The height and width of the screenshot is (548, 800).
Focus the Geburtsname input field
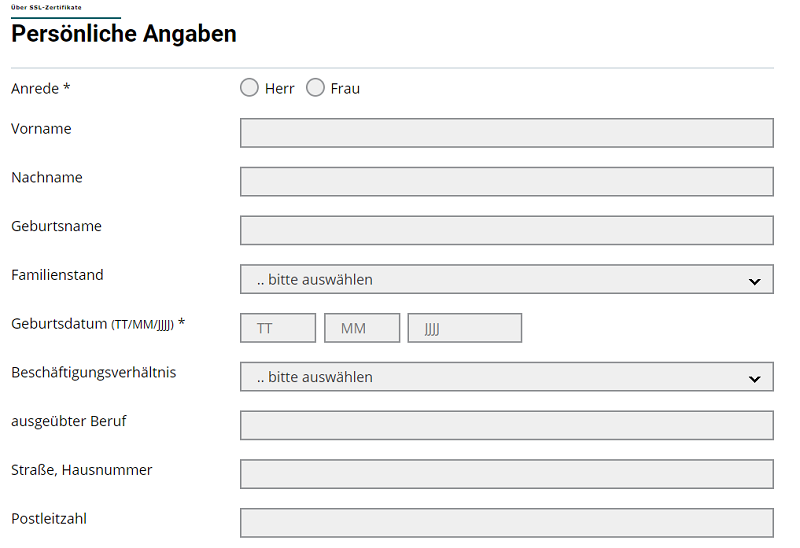coord(507,230)
